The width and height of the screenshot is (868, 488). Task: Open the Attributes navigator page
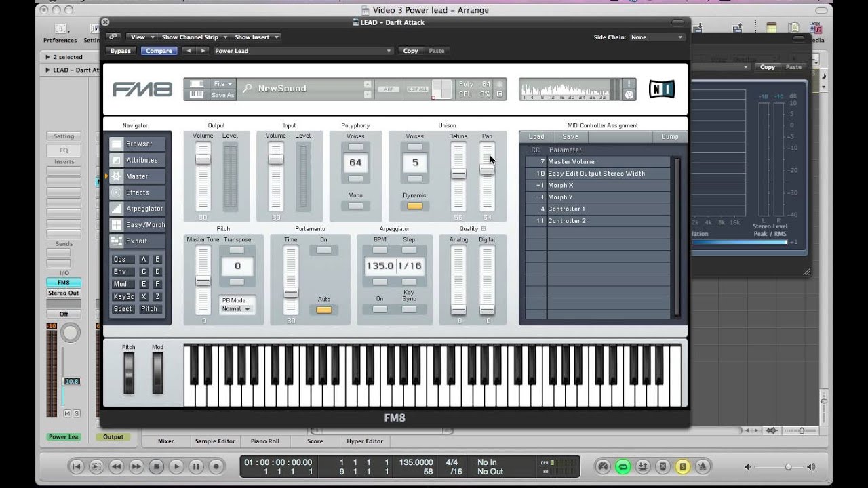138,160
